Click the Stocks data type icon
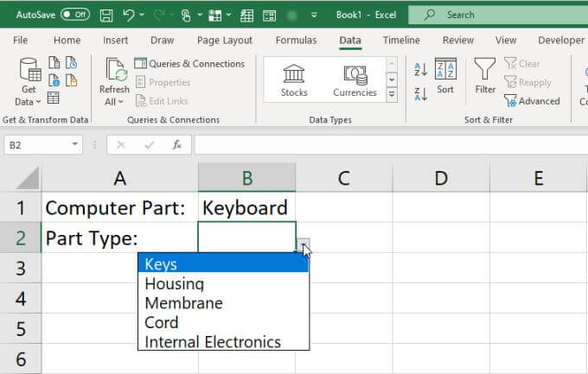The width and height of the screenshot is (588, 374). pos(294,79)
